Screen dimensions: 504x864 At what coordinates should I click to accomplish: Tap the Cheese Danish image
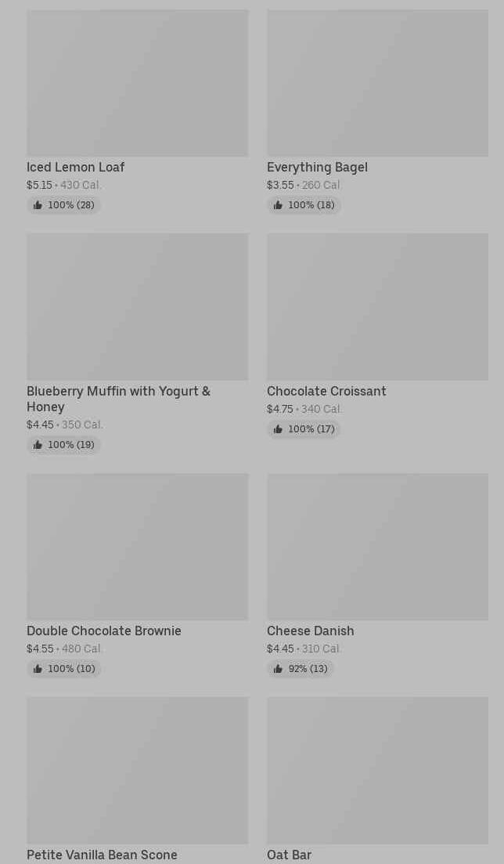click(377, 546)
